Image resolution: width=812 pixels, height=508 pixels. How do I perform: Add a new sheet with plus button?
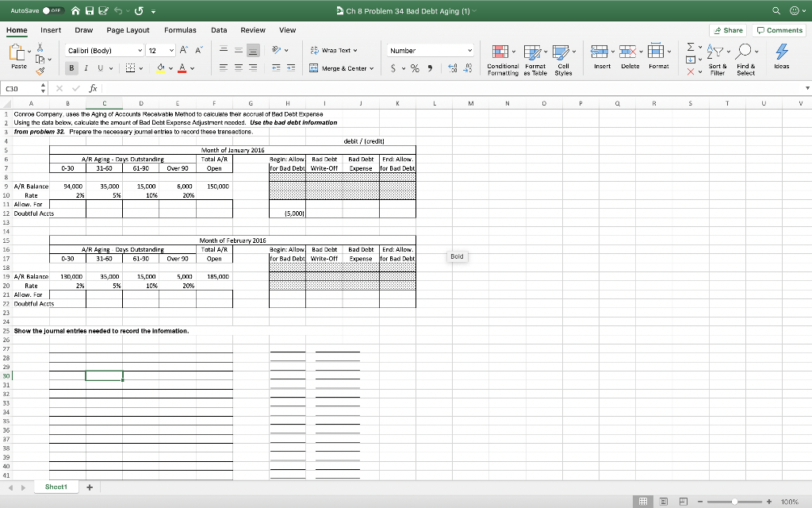click(x=90, y=487)
